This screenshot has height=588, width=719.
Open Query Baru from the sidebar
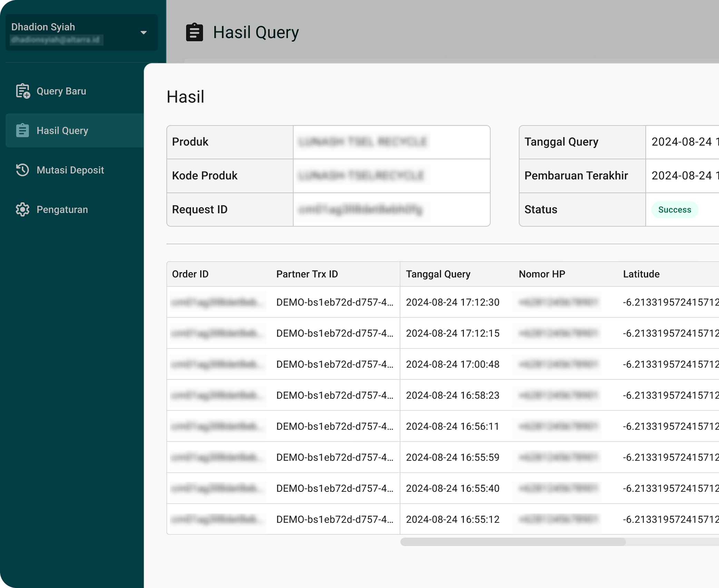(61, 91)
